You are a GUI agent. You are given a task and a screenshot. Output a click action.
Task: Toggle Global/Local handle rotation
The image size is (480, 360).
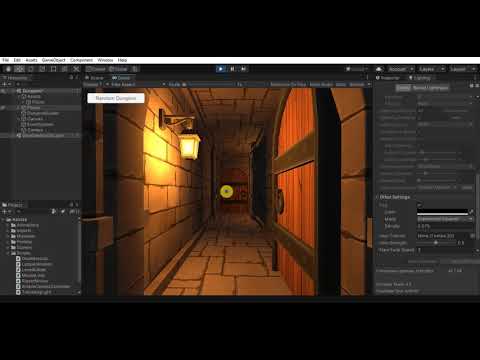[x=119, y=69]
